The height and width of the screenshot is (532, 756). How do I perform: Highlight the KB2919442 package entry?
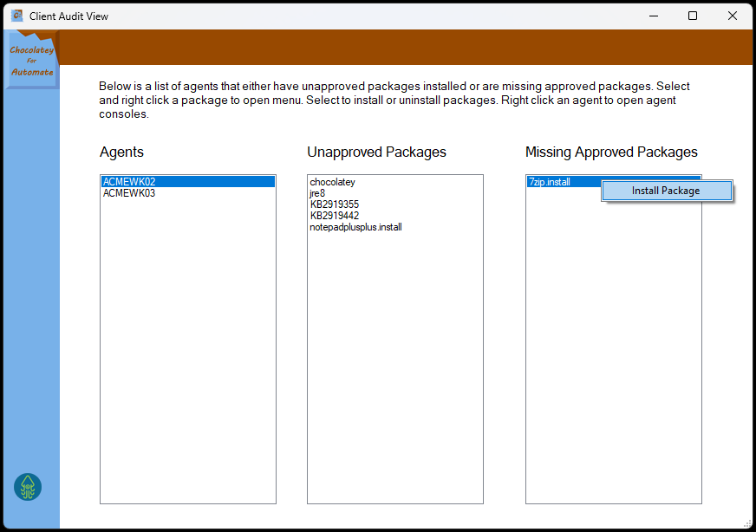click(334, 216)
